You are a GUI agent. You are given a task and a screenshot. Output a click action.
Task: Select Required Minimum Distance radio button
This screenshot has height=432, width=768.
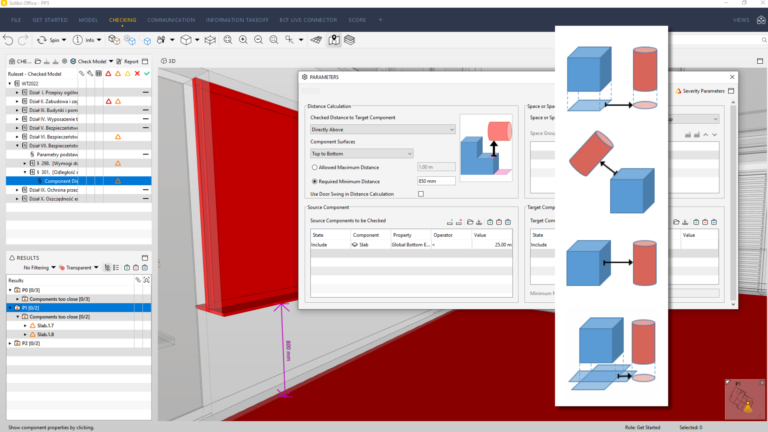(314, 181)
